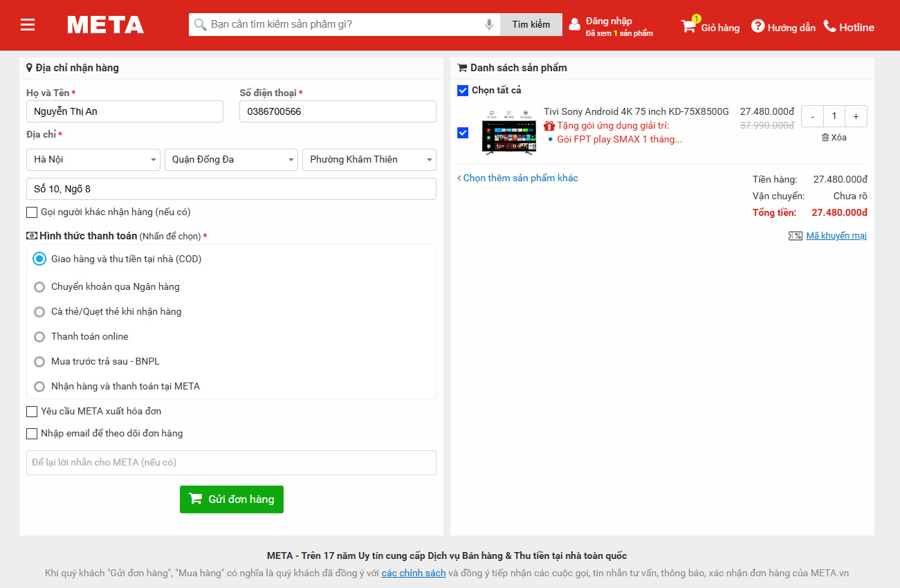The height and width of the screenshot is (588, 900).
Task: Click the Tổng tiền 27.480.000đ amount
Action: click(x=840, y=212)
